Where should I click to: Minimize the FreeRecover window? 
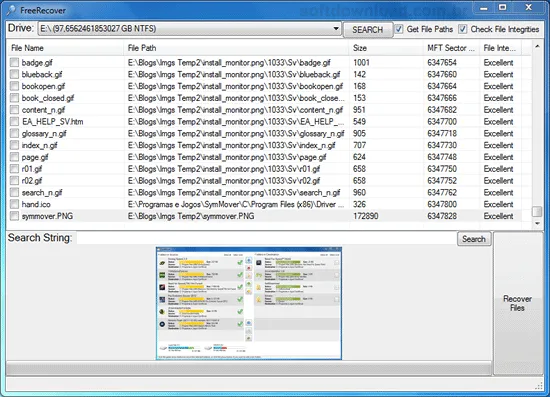(x=484, y=8)
